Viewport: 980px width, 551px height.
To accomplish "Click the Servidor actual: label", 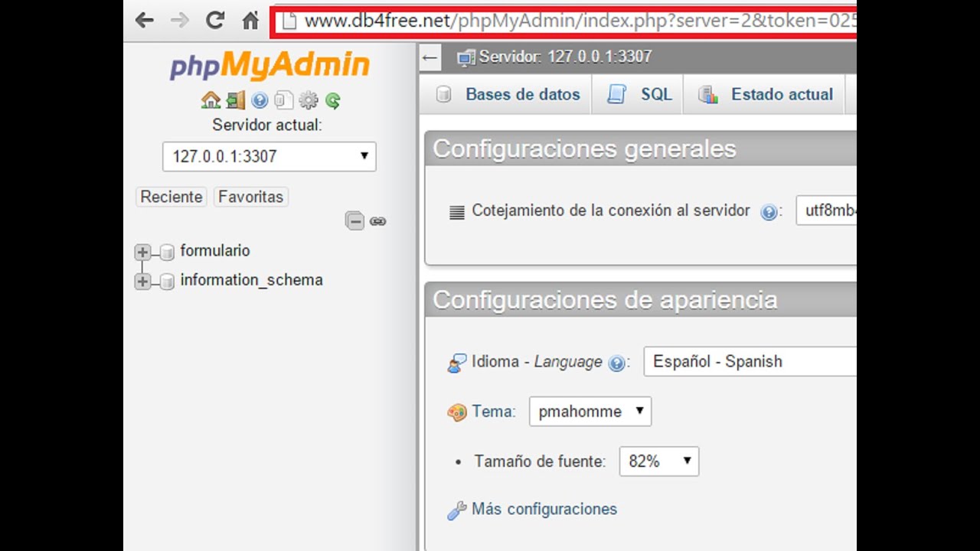I will point(267,125).
